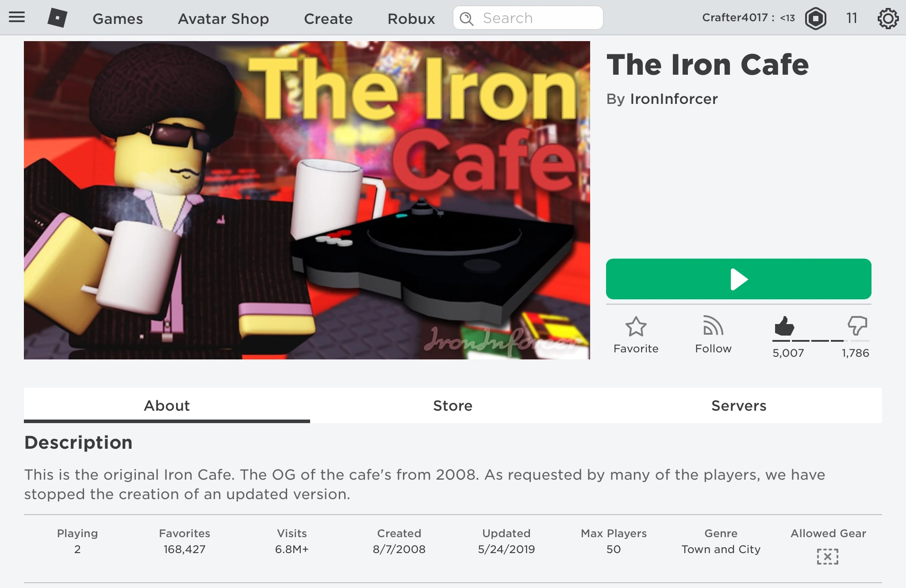Open the Avatar Shop page
This screenshot has width=906, height=588.
tap(223, 19)
